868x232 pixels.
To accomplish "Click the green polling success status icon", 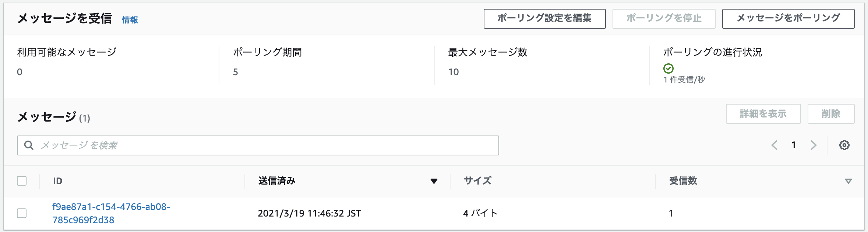I will click(668, 68).
